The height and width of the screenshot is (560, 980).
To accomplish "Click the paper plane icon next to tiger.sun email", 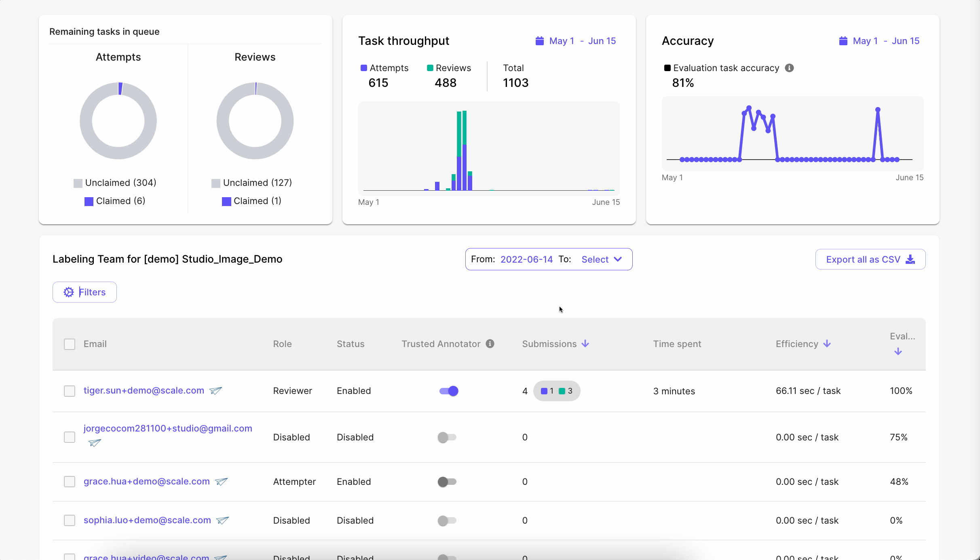I will pos(216,391).
